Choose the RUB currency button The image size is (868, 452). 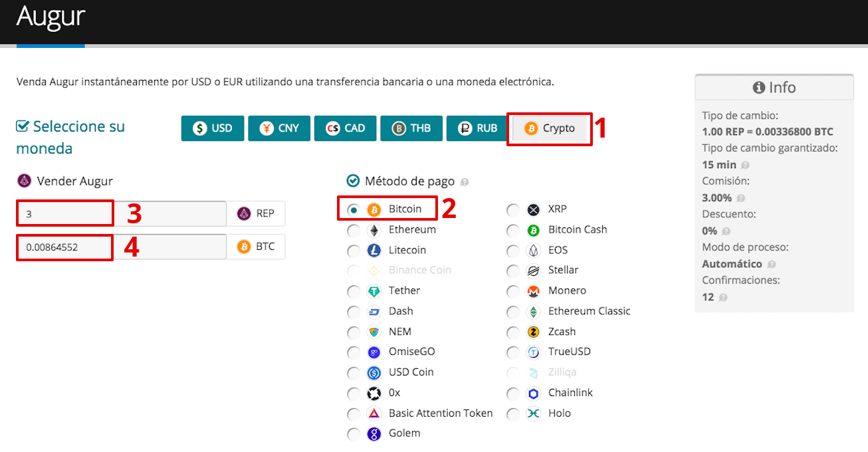(478, 128)
